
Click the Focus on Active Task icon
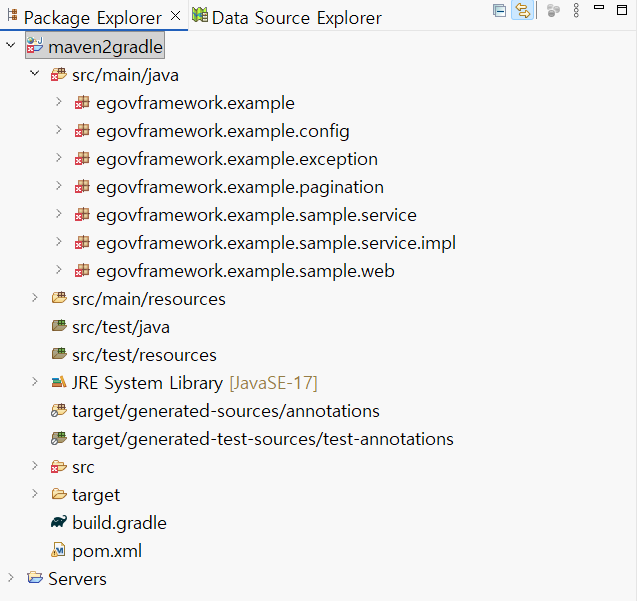552,11
